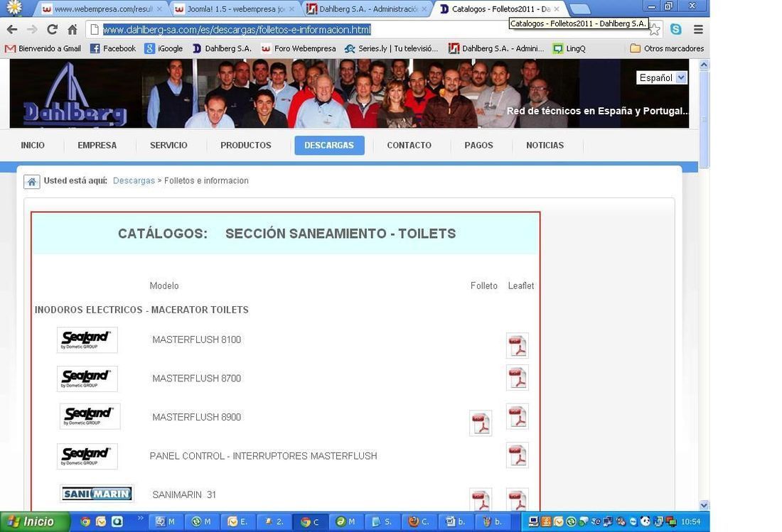Image resolution: width=782 pixels, height=532 pixels.
Task: Switch to www.webempresa.com browser tab
Action: click(x=102, y=9)
